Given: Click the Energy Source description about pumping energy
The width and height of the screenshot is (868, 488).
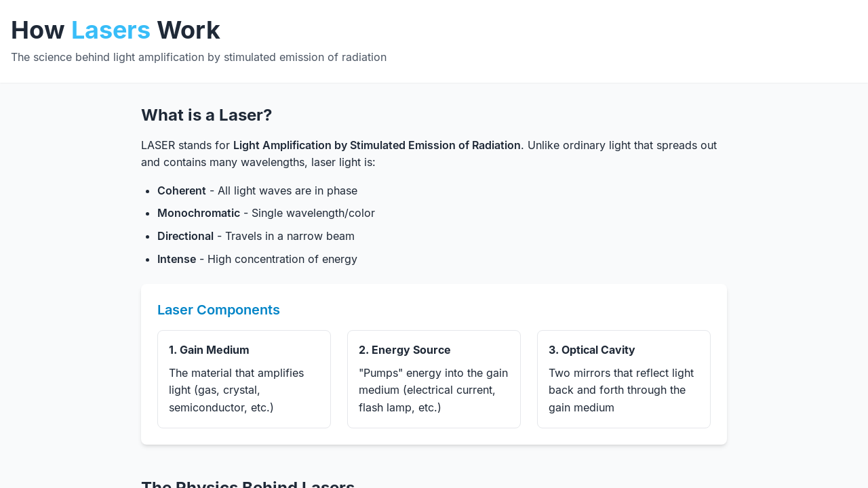Looking at the screenshot, I should [x=433, y=390].
